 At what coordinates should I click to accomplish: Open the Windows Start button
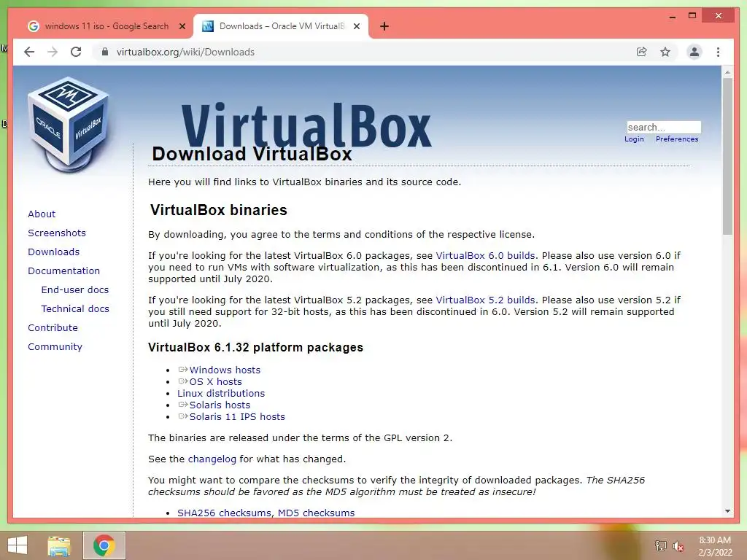[18, 545]
